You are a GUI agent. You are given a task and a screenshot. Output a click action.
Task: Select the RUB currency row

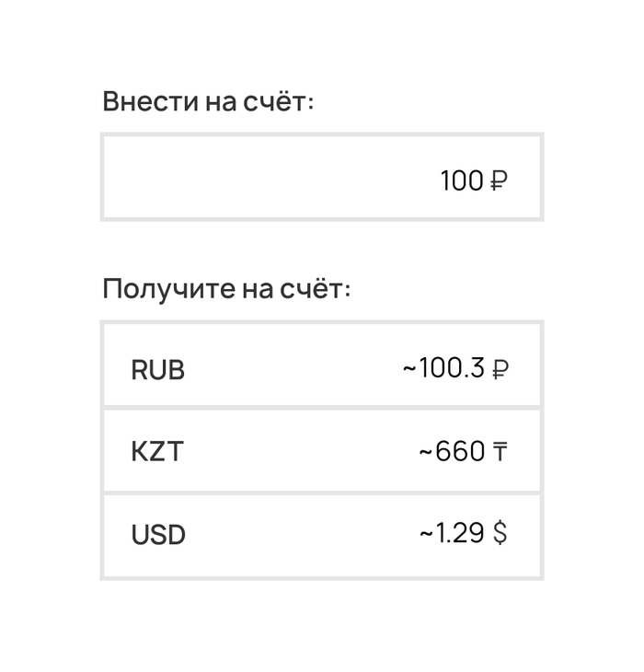tap(321, 366)
